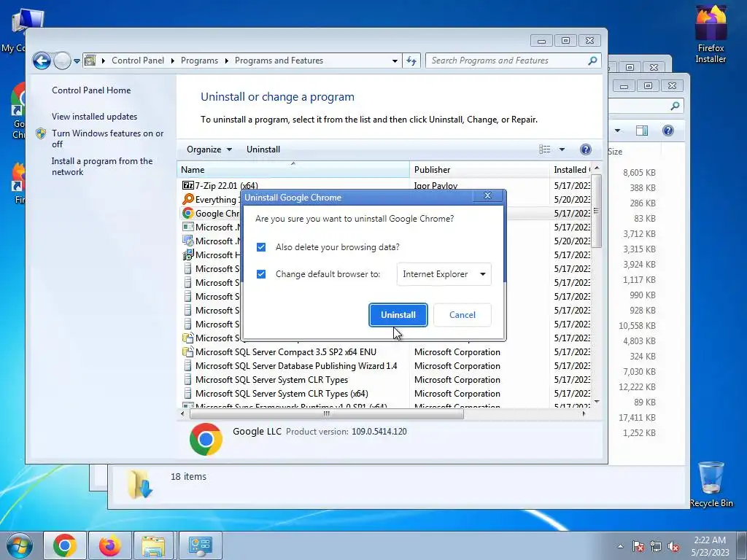The height and width of the screenshot is (560, 747).
Task: Uncheck Also delete your browsing data
Action: (x=261, y=246)
